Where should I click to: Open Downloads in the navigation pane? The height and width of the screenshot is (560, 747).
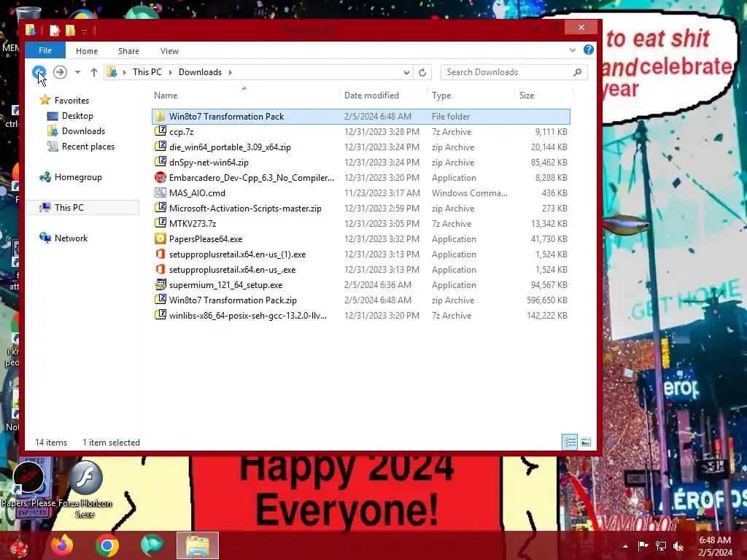tap(83, 131)
